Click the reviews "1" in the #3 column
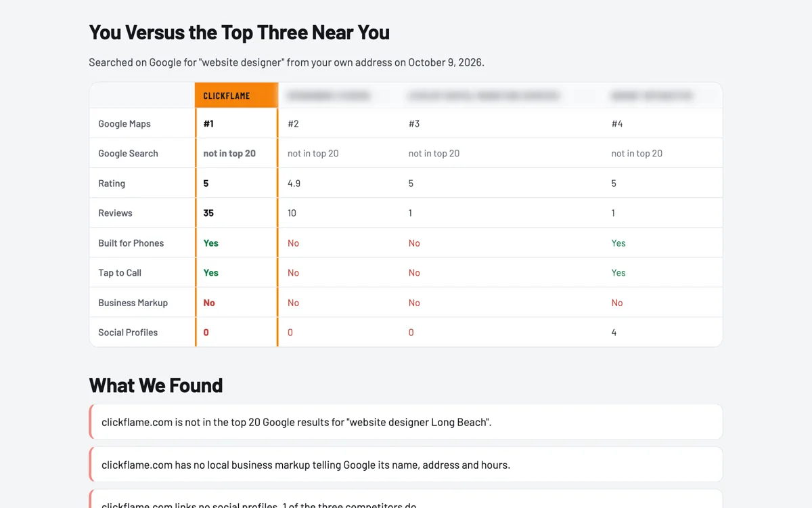The image size is (812, 508). tap(411, 213)
